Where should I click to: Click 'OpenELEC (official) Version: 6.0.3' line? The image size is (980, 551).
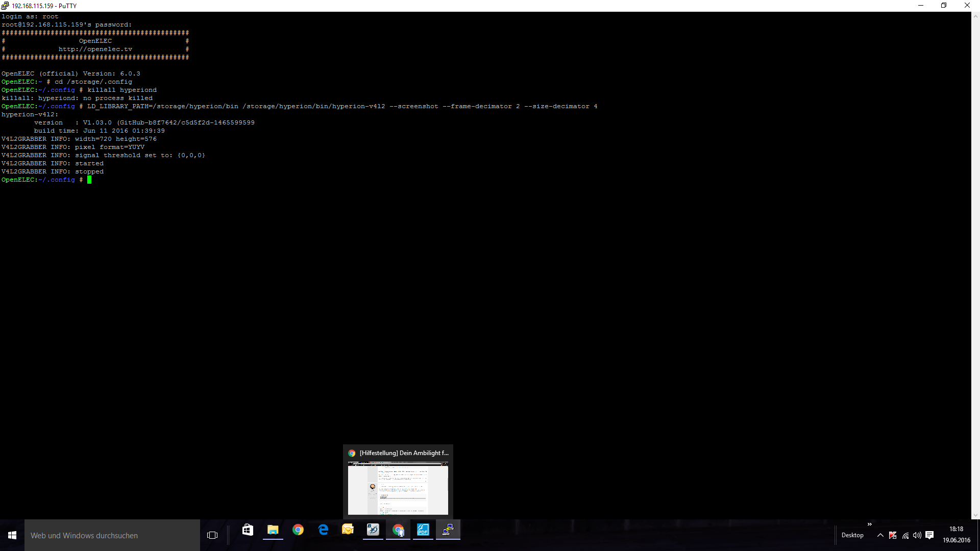click(x=71, y=74)
